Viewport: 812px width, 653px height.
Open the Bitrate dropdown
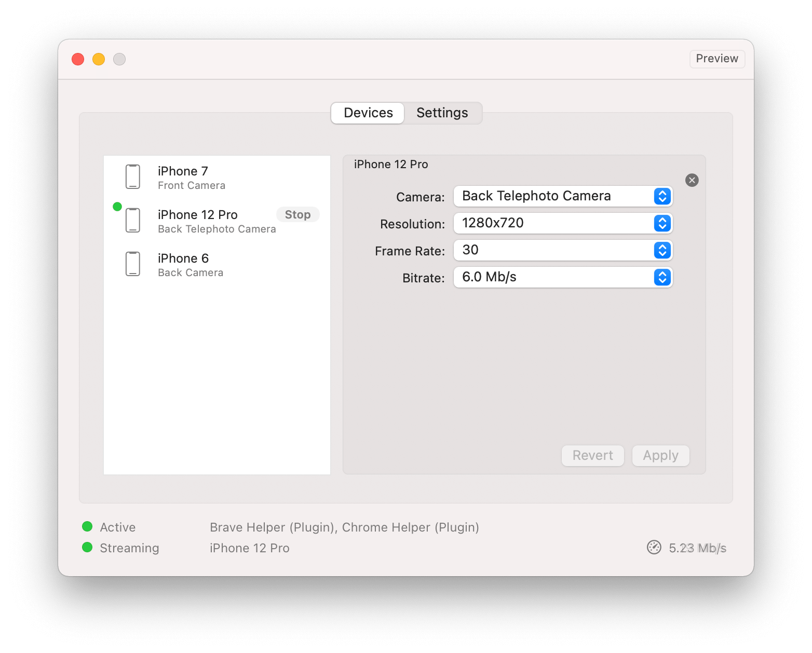pyautogui.click(x=563, y=277)
